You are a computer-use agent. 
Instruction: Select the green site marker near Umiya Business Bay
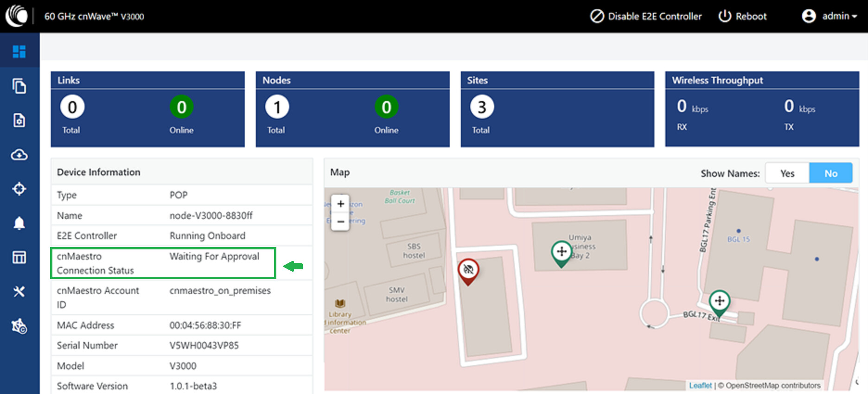[562, 254]
